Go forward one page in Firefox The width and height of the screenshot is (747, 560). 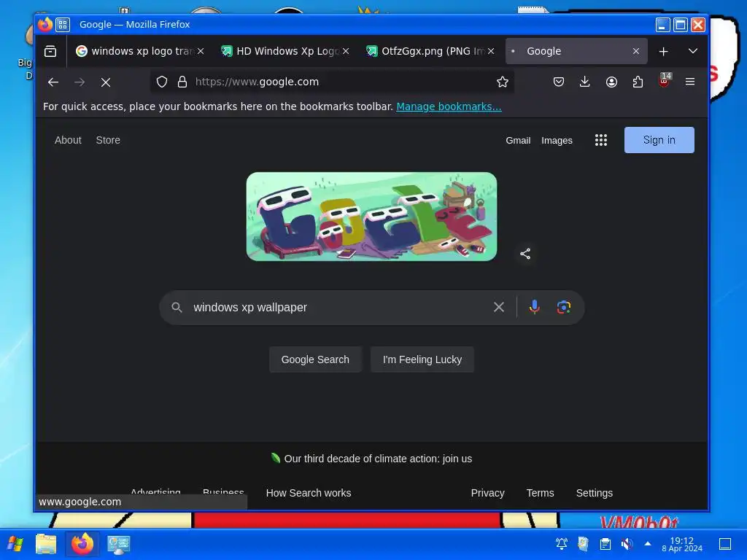point(80,82)
